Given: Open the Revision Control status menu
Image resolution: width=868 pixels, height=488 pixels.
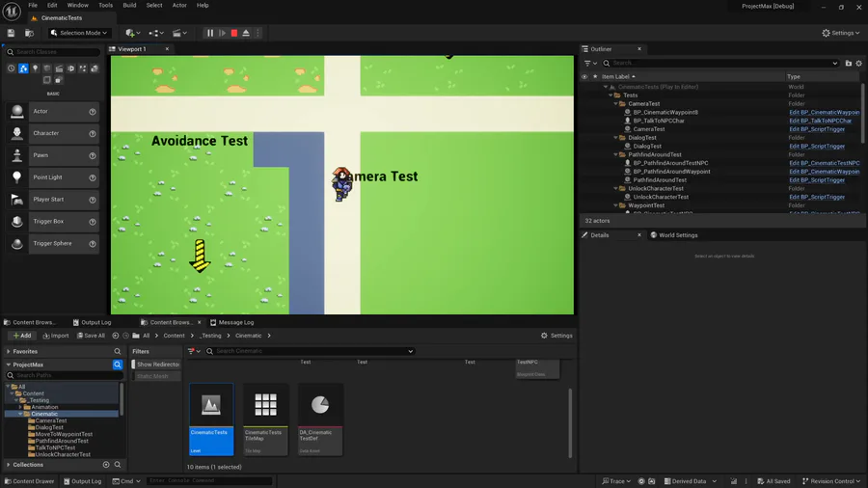Looking at the screenshot, I should coord(831,481).
